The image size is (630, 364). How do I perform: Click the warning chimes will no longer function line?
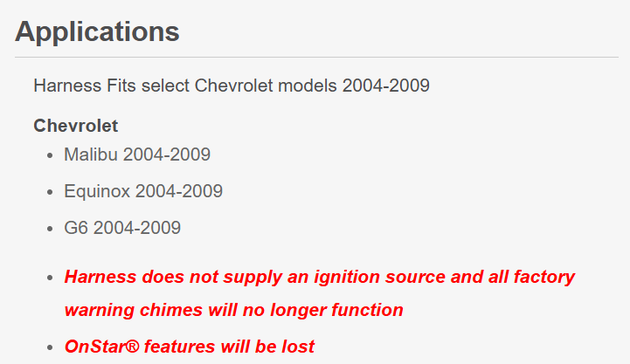coord(234,310)
